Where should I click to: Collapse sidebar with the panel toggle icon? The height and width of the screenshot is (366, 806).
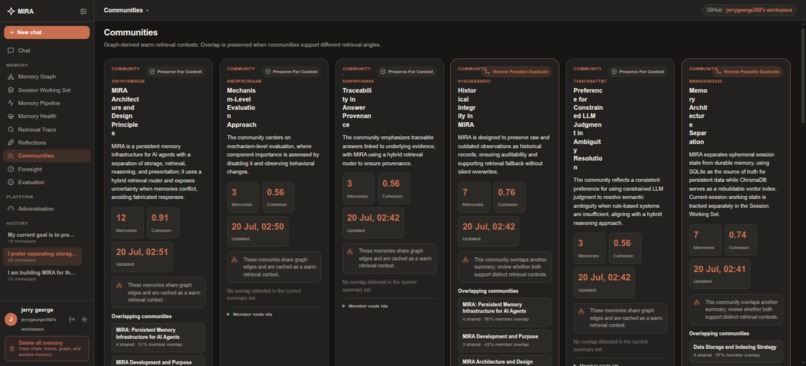83,11
